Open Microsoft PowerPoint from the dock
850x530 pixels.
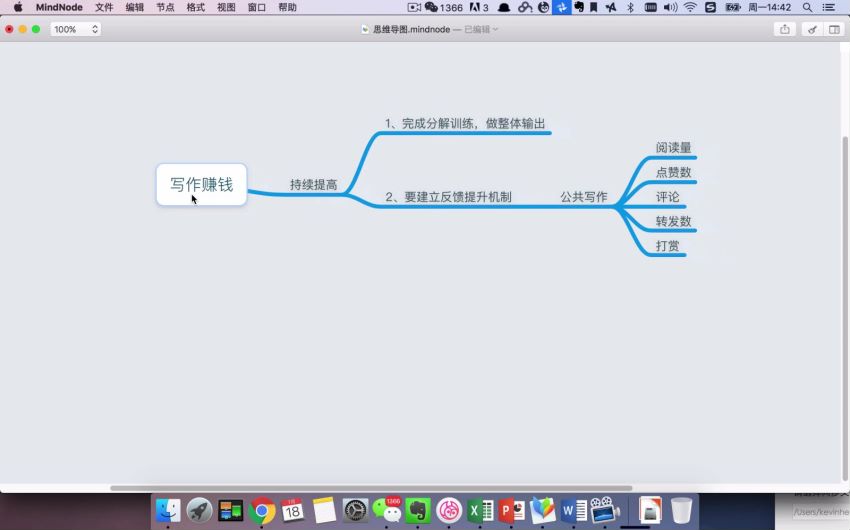point(512,510)
